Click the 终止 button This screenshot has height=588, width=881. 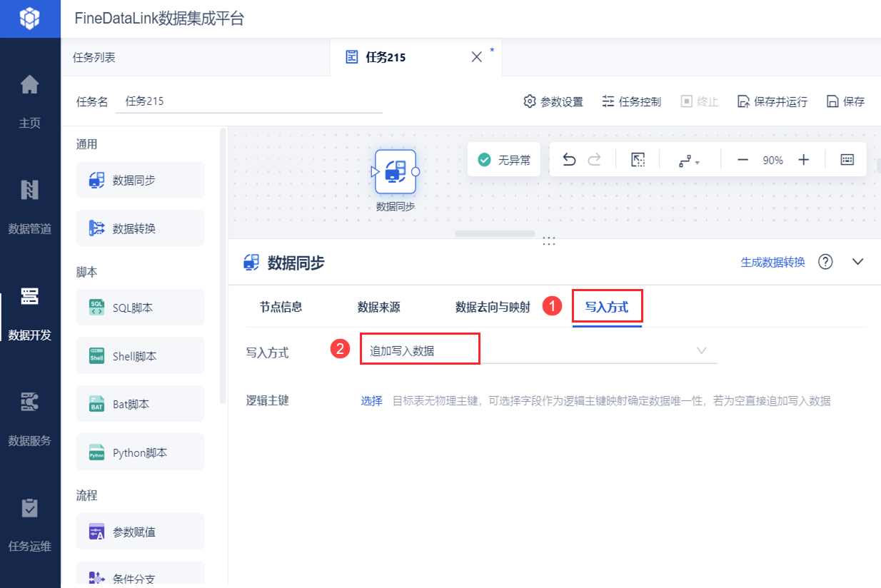click(699, 101)
